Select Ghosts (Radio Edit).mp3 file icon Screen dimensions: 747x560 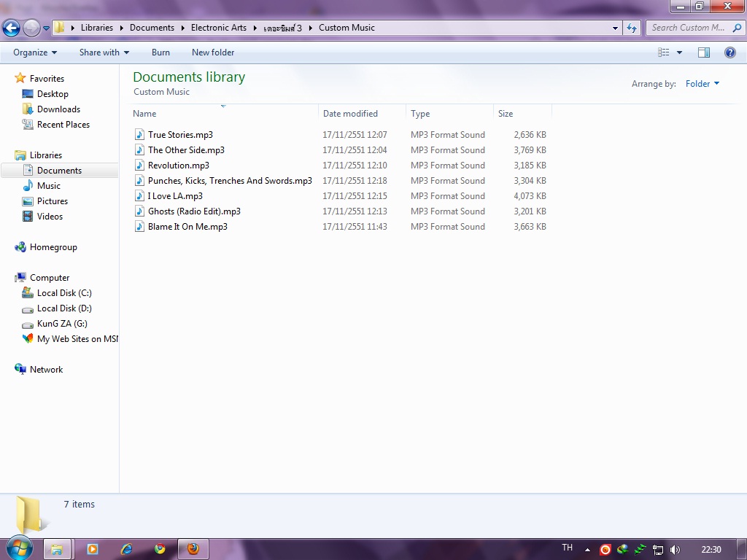pyautogui.click(x=139, y=211)
